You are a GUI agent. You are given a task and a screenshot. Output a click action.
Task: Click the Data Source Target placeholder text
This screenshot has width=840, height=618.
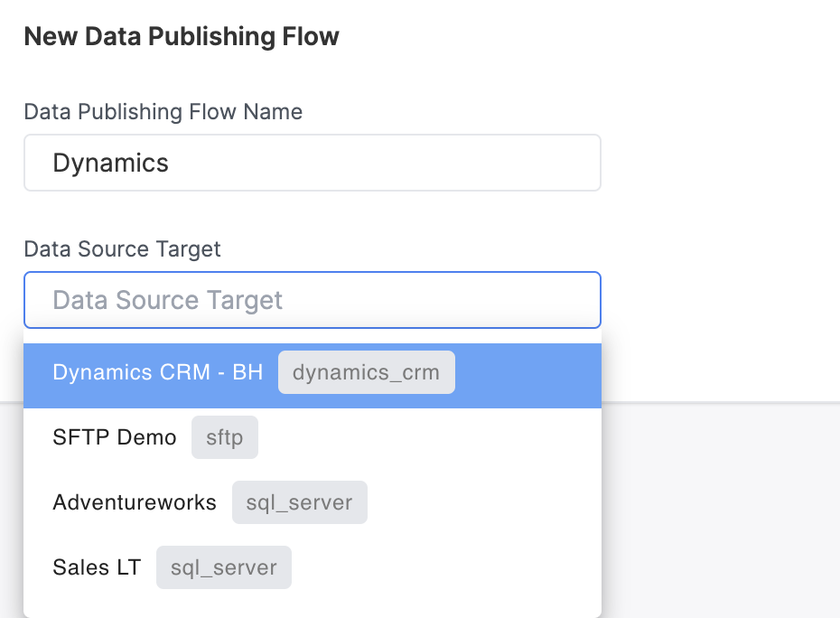coord(167,300)
